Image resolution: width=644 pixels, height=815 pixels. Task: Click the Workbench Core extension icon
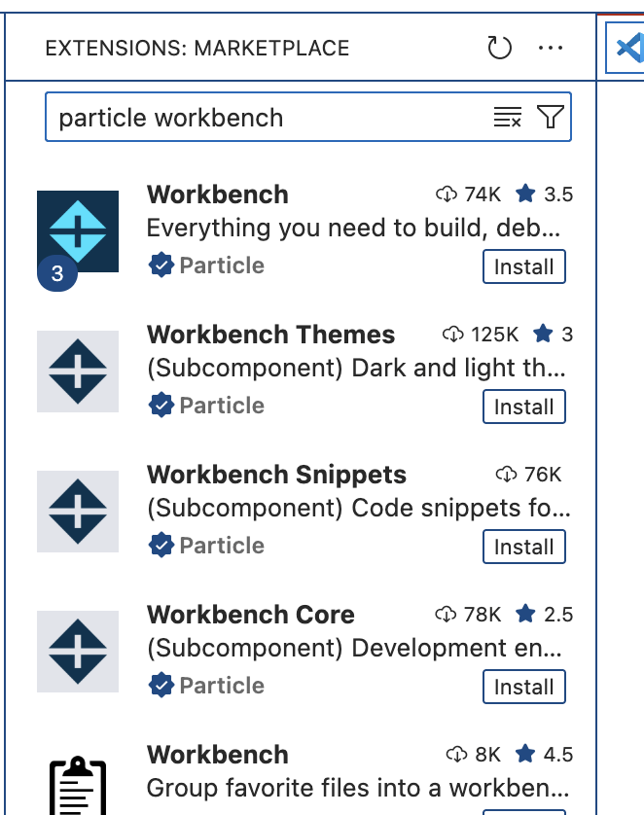pyautogui.click(x=78, y=652)
